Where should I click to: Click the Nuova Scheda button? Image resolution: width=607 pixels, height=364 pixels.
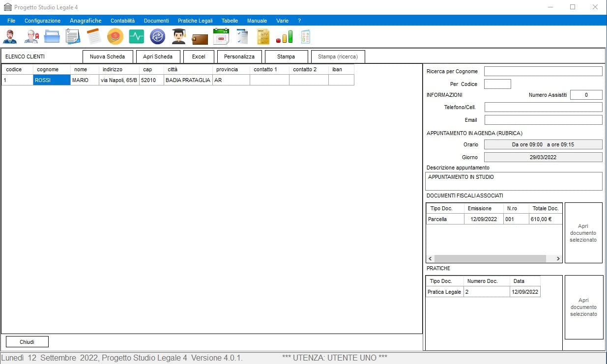tap(108, 56)
